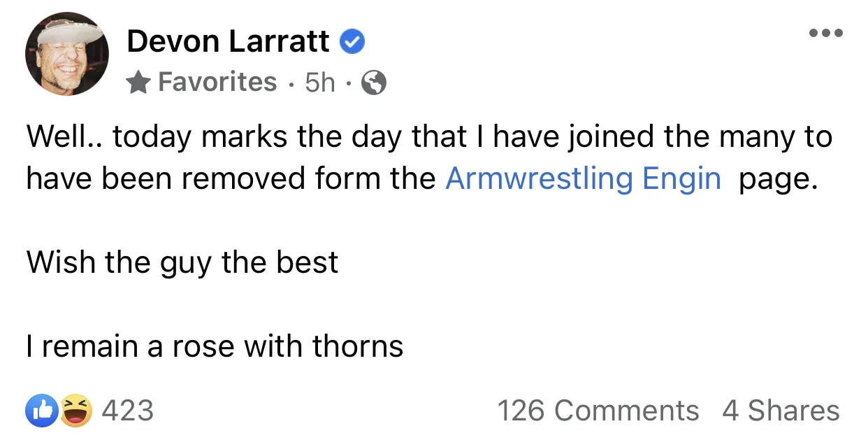Screen dimensions: 868x447
Task: Click the Favorites star icon
Action: 139,83
